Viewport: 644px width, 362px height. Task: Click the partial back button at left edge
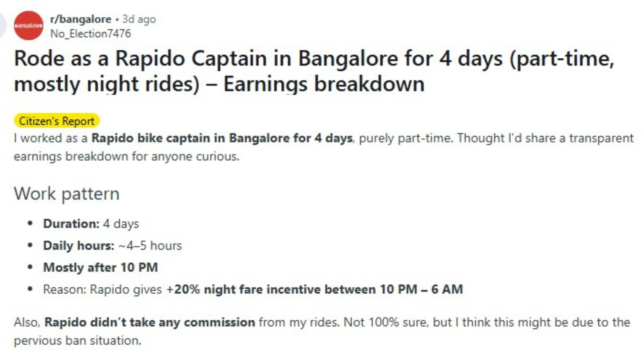click(x=3, y=25)
